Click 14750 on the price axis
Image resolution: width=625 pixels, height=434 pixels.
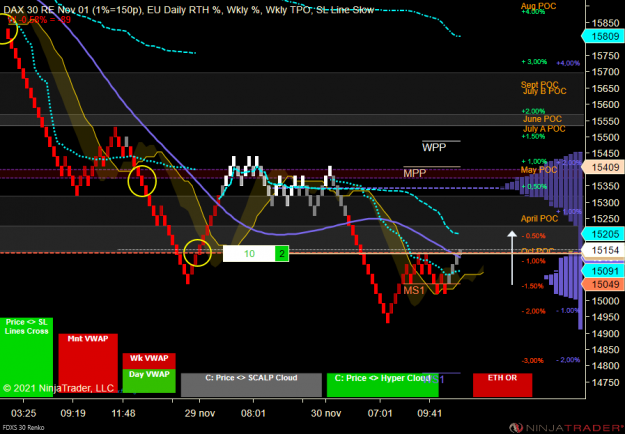pos(604,382)
